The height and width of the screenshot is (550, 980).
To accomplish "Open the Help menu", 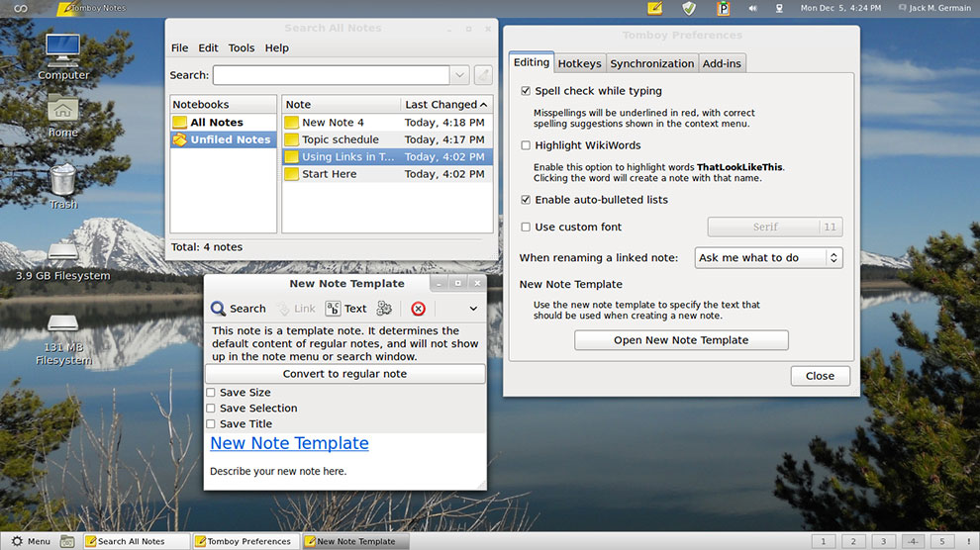I will coord(276,48).
